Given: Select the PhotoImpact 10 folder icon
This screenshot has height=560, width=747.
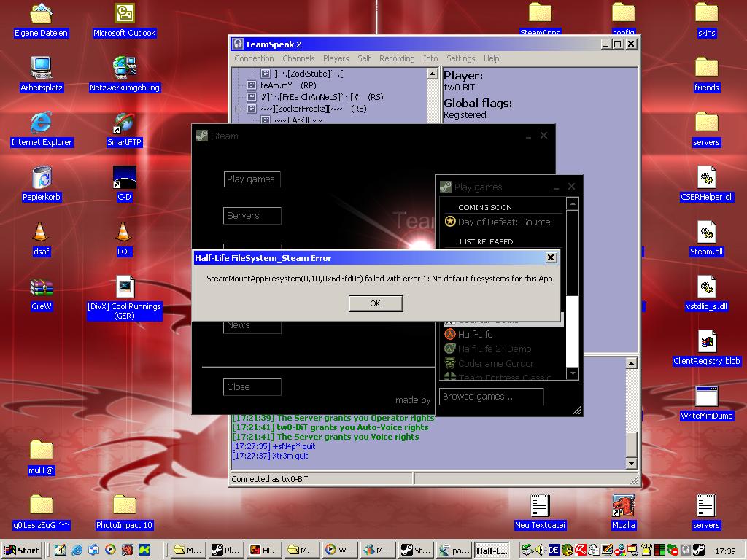Looking at the screenshot, I should click(124, 513).
